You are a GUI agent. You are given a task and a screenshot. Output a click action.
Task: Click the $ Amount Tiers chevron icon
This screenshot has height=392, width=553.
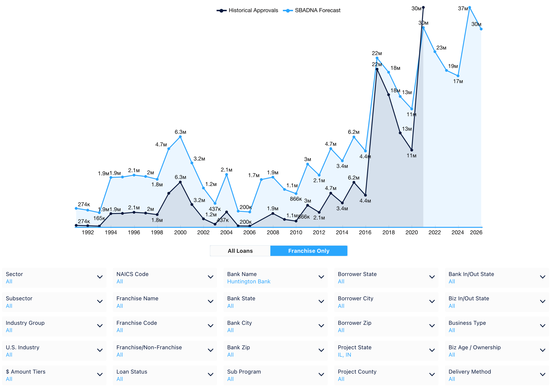(x=100, y=374)
